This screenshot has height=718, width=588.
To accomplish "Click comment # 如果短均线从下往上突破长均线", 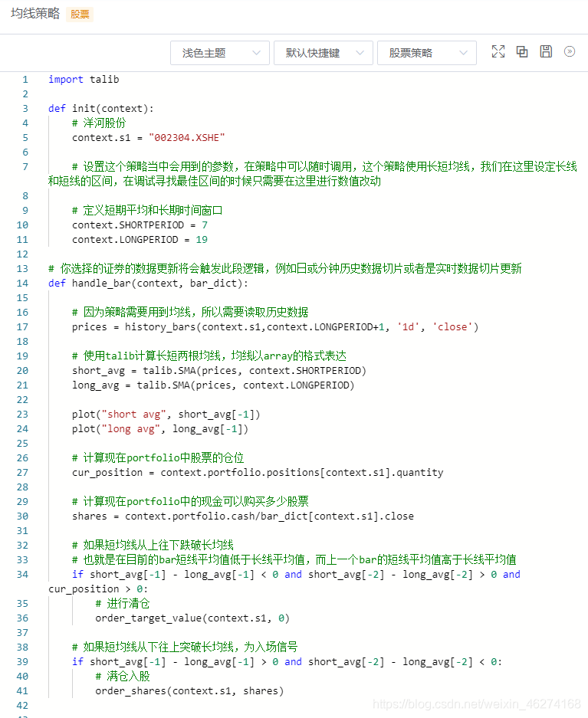I will (x=185, y=648).
